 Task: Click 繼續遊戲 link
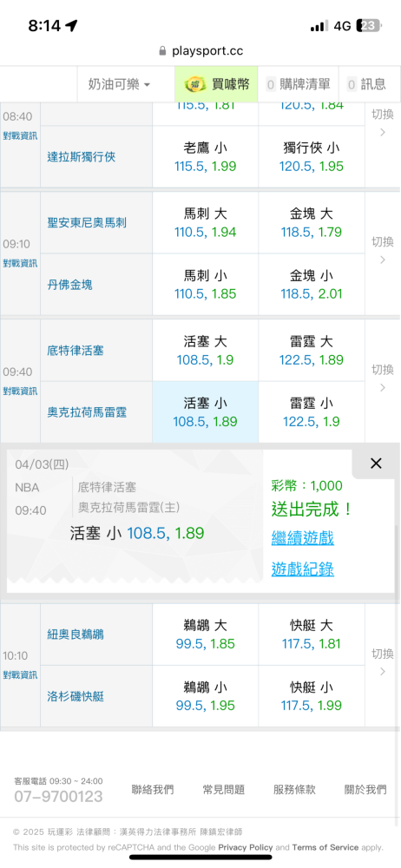pyautogui.click(x=303, y=537)
